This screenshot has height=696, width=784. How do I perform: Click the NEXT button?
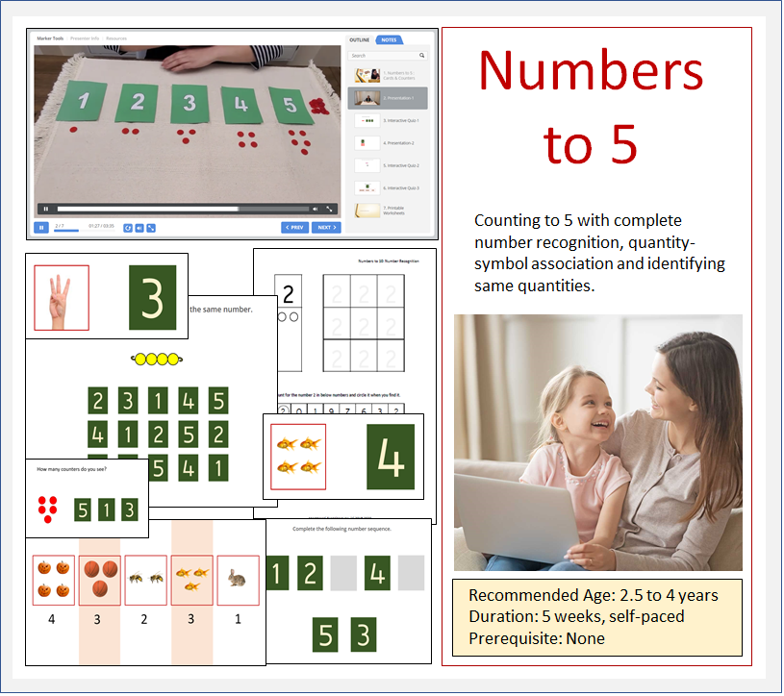coord(325,227)
